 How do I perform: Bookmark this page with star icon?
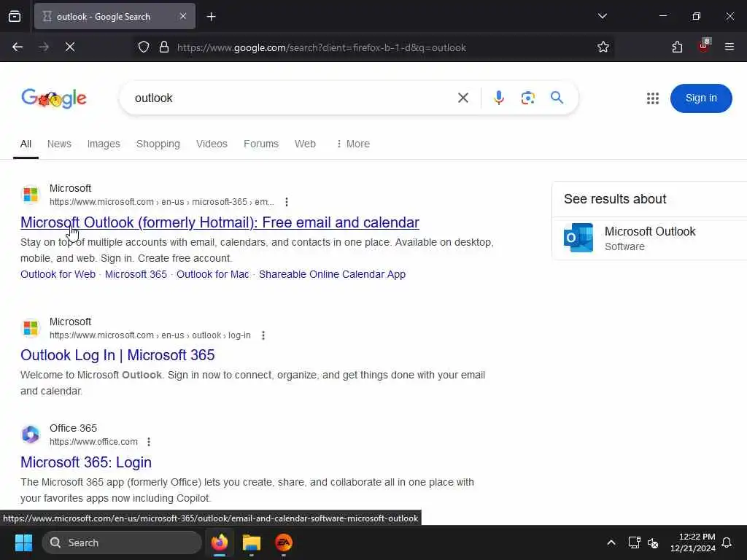pyautogui.click(x=603, y=47)
